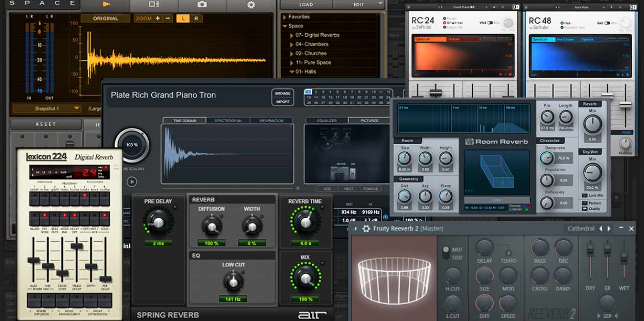Open the Snapshot 1 dropdown
This screenshot has width=644, height=321.
(x=47, y=108)
